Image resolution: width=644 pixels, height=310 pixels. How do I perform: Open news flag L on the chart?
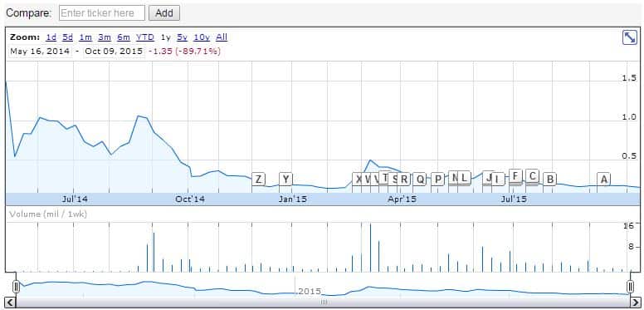click(464, 178)
